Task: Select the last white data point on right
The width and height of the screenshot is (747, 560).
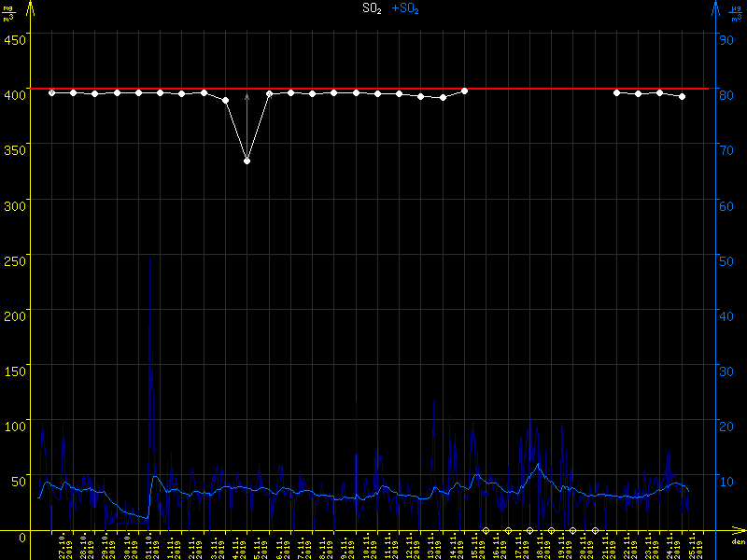Action: pyautogui.click(x=682, y=96)
